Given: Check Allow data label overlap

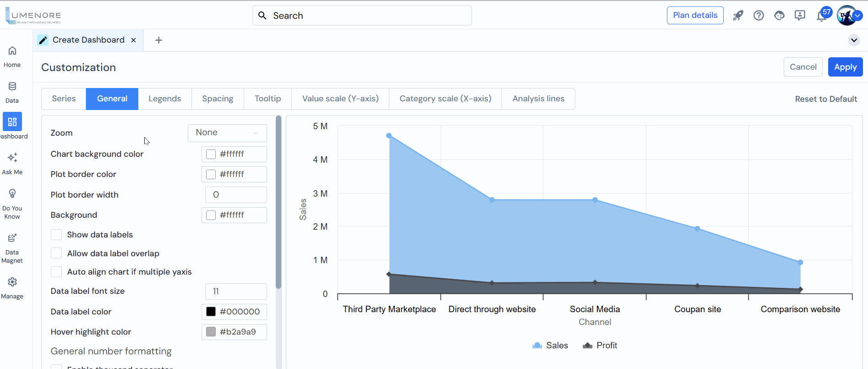Looking at the screenshot, I should pyautogui.click(x=56, y=253).
